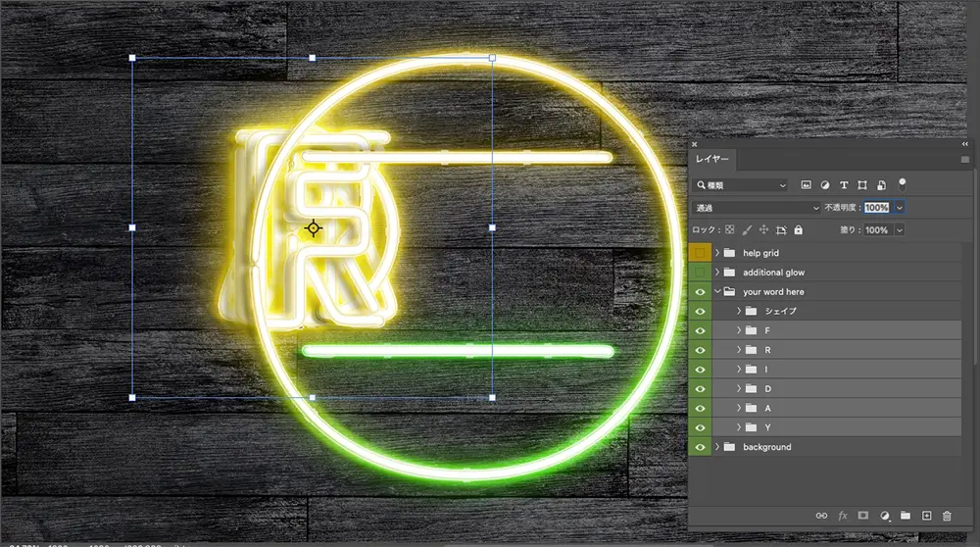Add layer mask icon
This screenshot has height=547, width=980.
(863, 516)
